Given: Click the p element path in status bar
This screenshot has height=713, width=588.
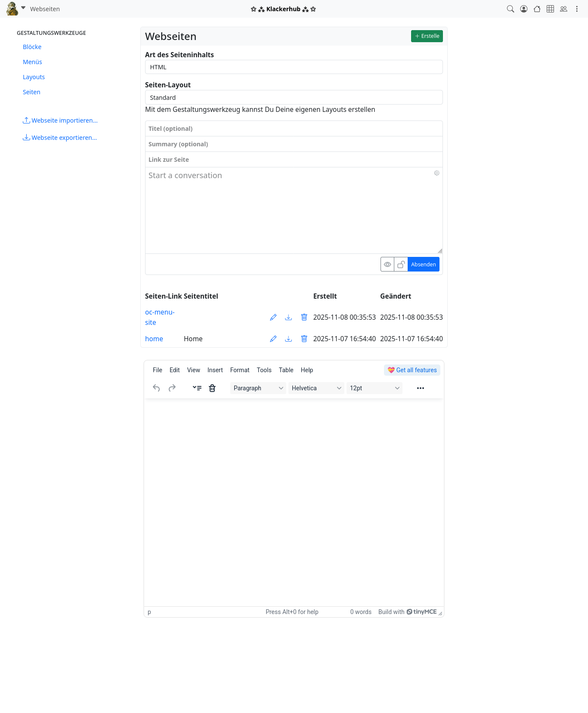Looking at the screenshot, I should coord(149,612).
